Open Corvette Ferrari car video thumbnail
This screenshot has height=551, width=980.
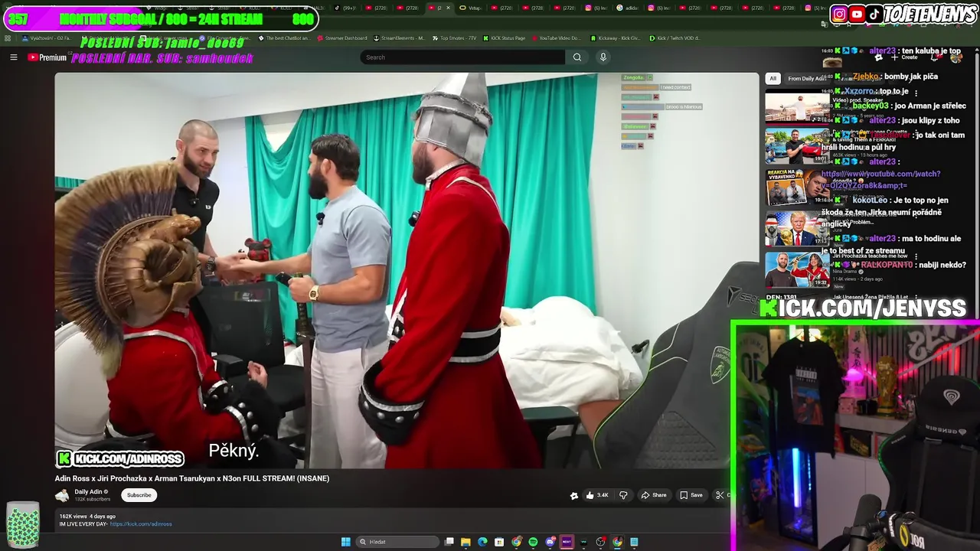point(797,146)
